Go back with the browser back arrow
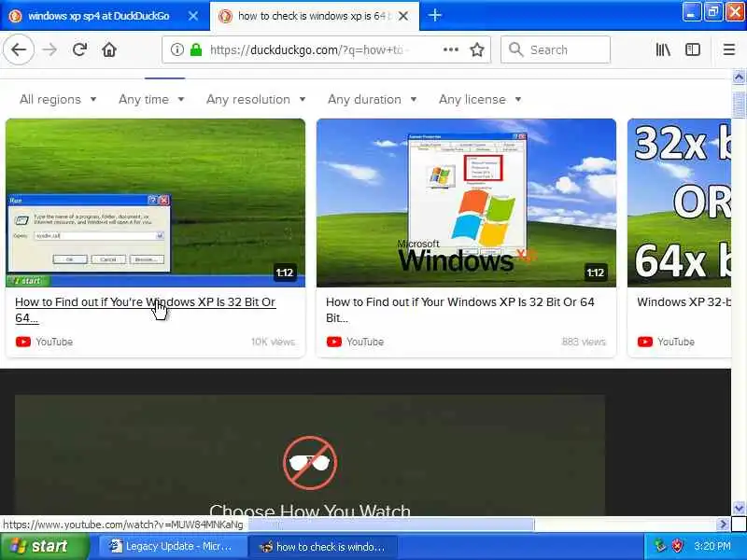The image size is (747, 560). [19, 49]
